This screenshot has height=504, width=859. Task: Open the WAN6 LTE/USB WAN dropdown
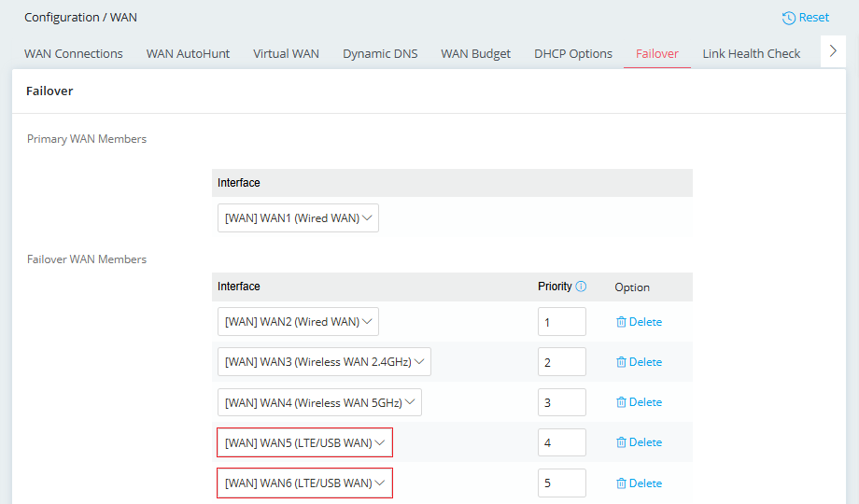click(x=304, y=483)
